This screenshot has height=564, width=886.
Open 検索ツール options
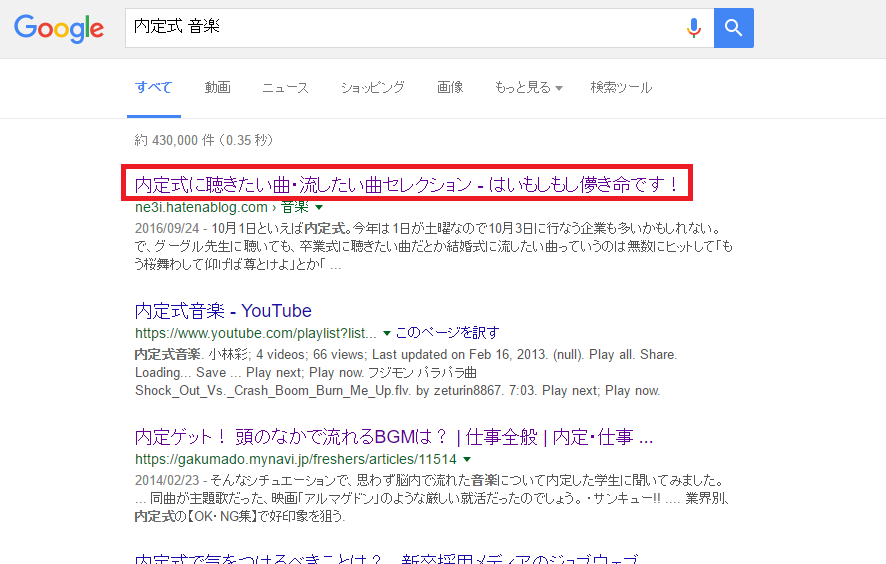621,88
